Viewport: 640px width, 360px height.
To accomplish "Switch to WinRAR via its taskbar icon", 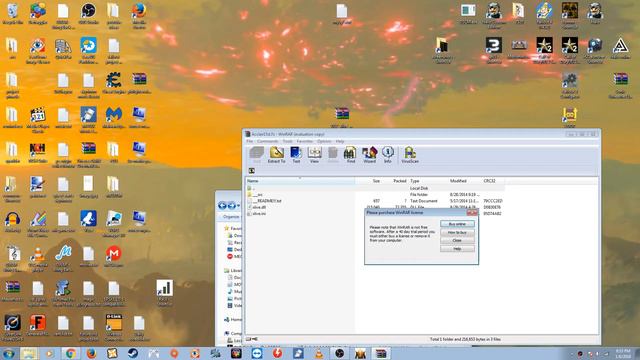I will pyautogui.click(x=381, y=353).
